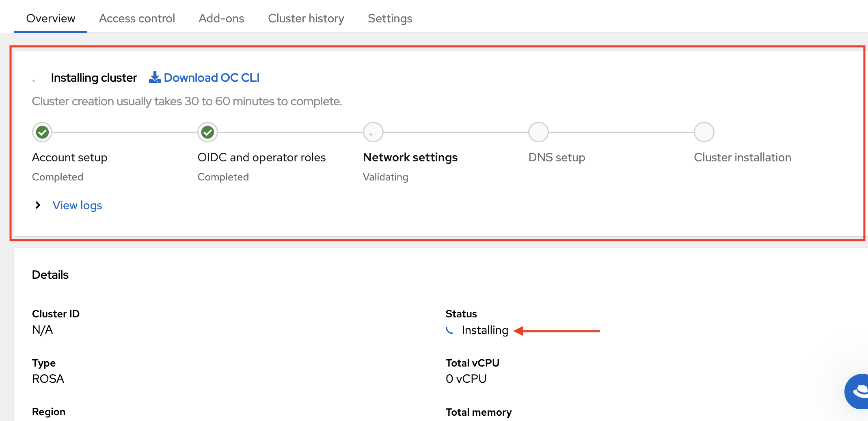The image size is (868, 421).
Task: Click the Network settings step label
Action: click(x=410, y=157)
